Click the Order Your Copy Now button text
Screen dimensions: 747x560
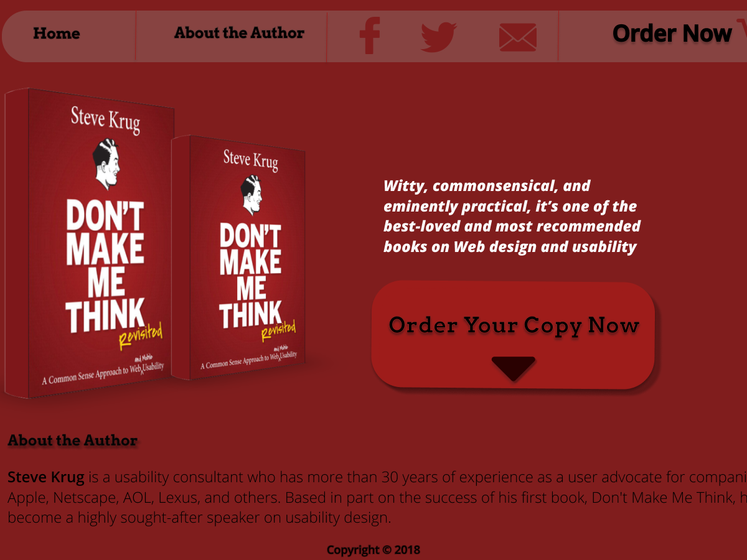coord(514,325)
